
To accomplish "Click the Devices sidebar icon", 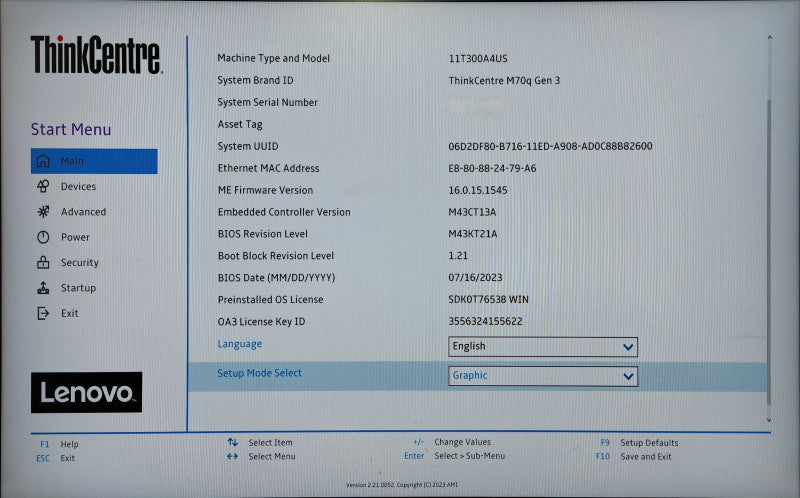I will [x=43, y=186].
